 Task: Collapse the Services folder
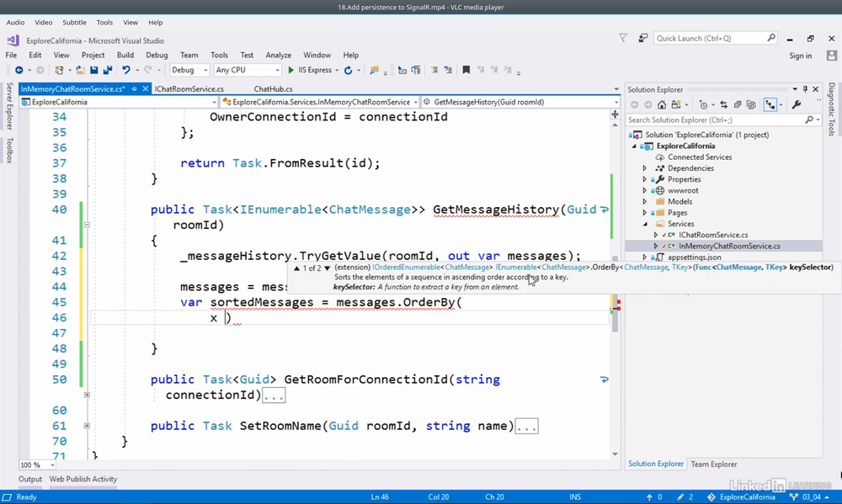(x=645, y=224)
